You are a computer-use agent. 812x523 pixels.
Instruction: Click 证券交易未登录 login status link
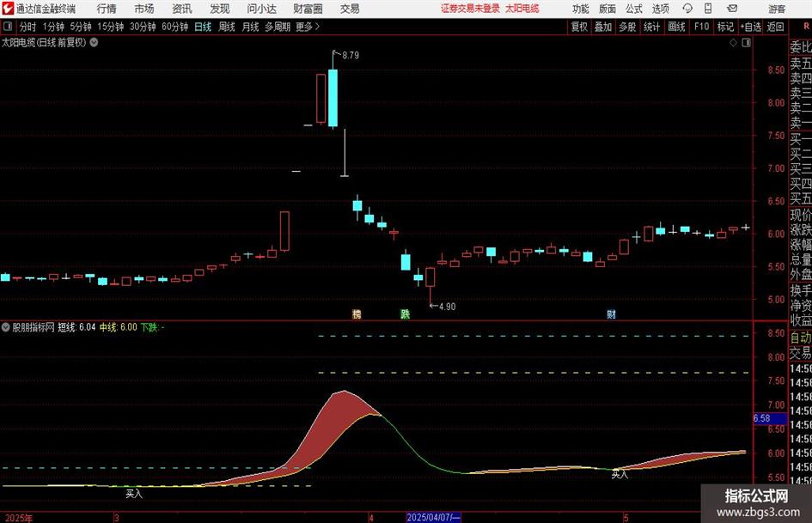click(470, 9)
